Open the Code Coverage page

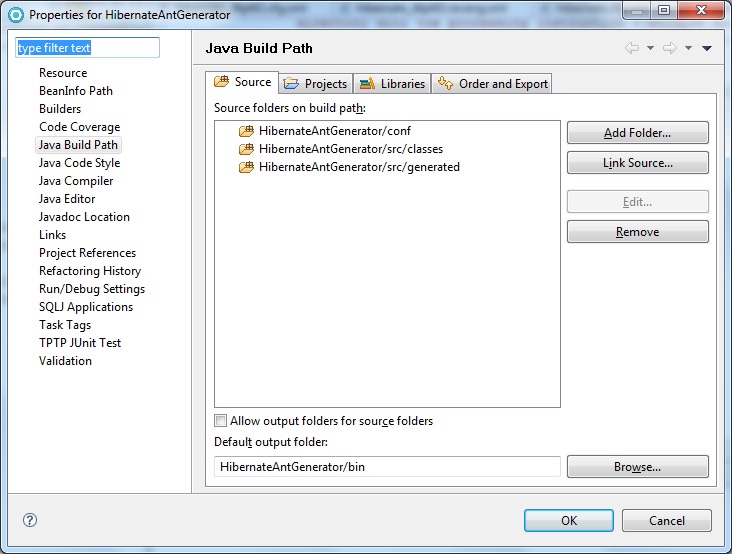coord(79,127)
